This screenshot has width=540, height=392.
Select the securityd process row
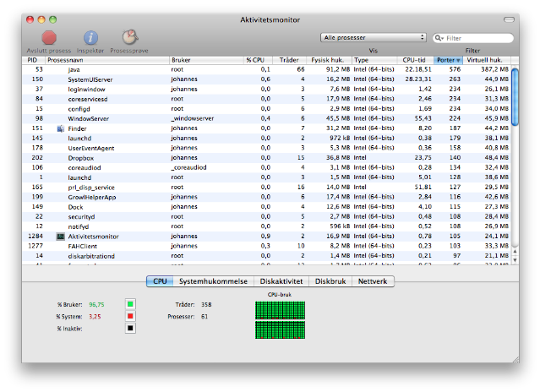click(x=267, y=216)
